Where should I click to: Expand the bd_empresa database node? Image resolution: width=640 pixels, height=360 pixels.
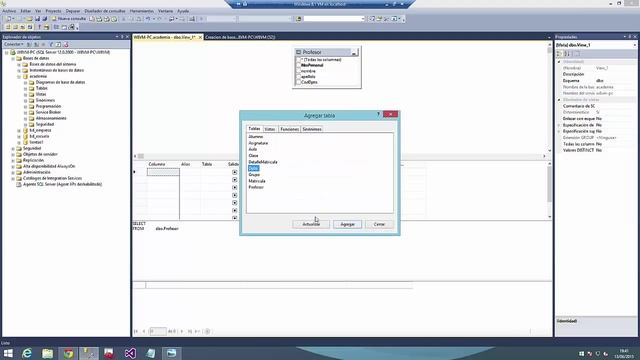pos(19,130)
